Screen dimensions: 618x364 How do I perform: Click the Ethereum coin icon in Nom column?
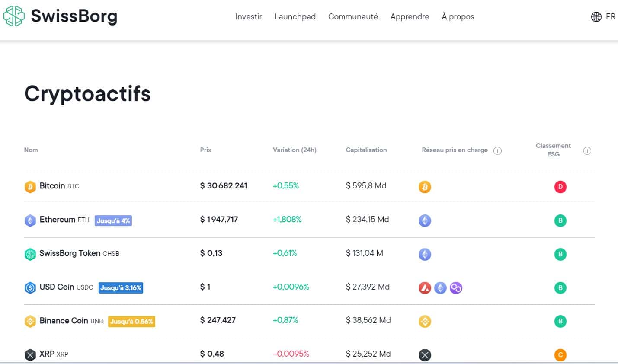(30, 220)
